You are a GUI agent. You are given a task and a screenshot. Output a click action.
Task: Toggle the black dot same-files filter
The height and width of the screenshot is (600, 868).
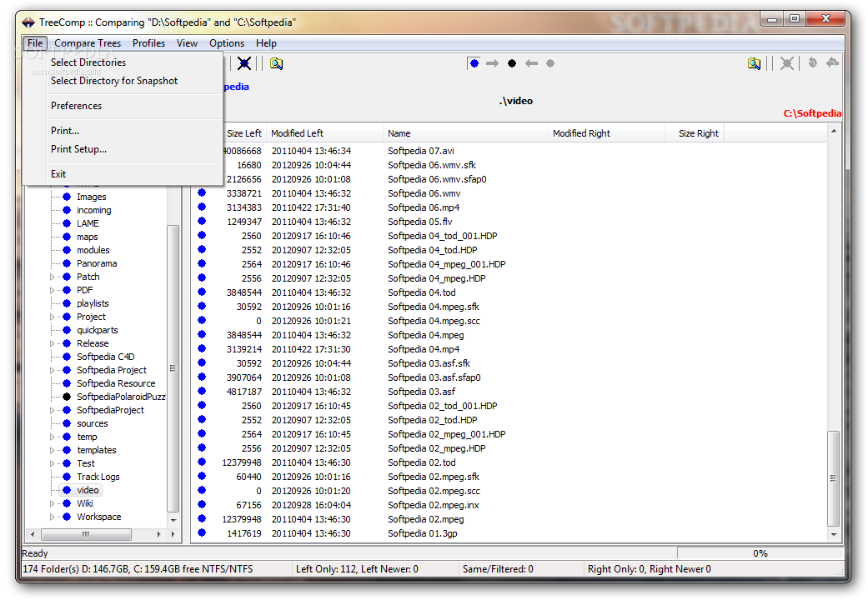point(512,63)
